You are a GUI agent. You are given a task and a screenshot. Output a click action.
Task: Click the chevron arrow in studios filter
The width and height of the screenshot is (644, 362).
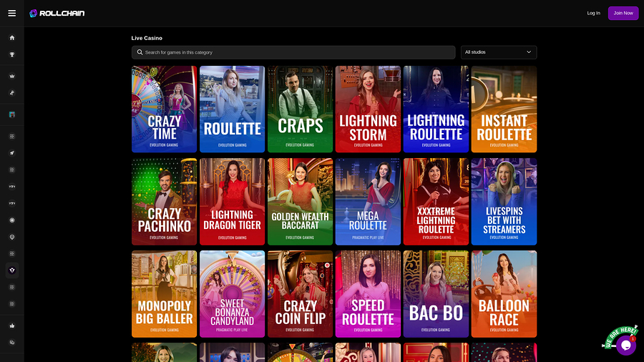click(529, 52)
